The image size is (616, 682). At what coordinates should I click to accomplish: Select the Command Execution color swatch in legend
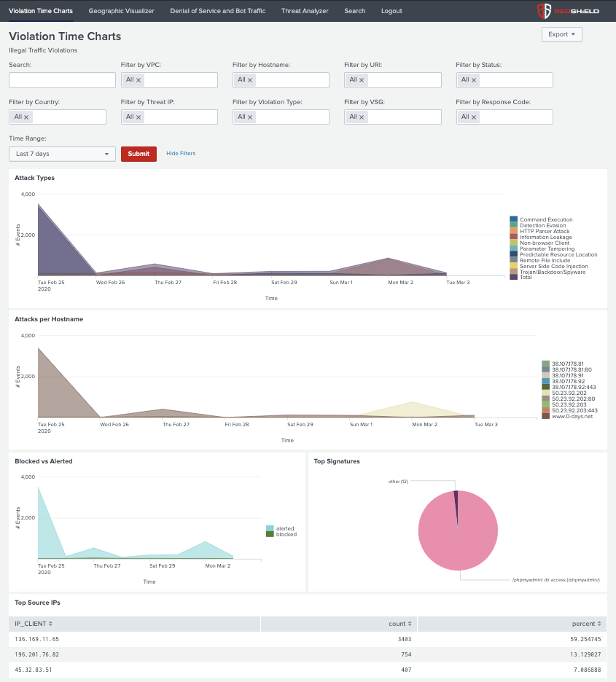(x=514, y=219)
